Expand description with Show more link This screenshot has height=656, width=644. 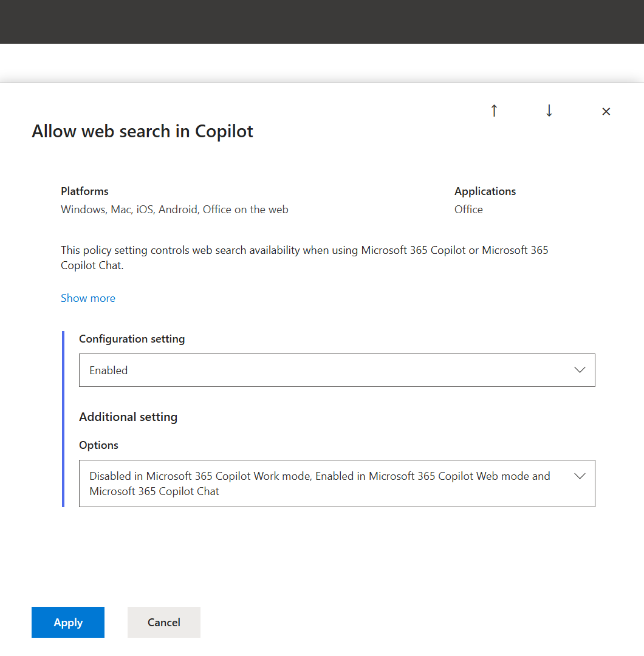point(88,298)
